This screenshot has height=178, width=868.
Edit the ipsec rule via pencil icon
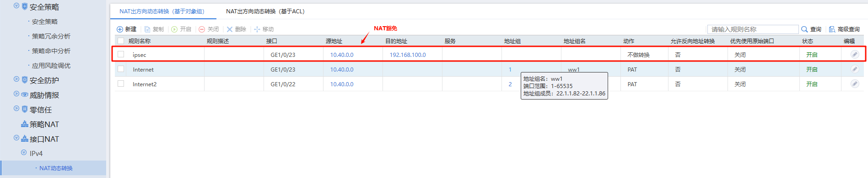[x=854, y=55]
